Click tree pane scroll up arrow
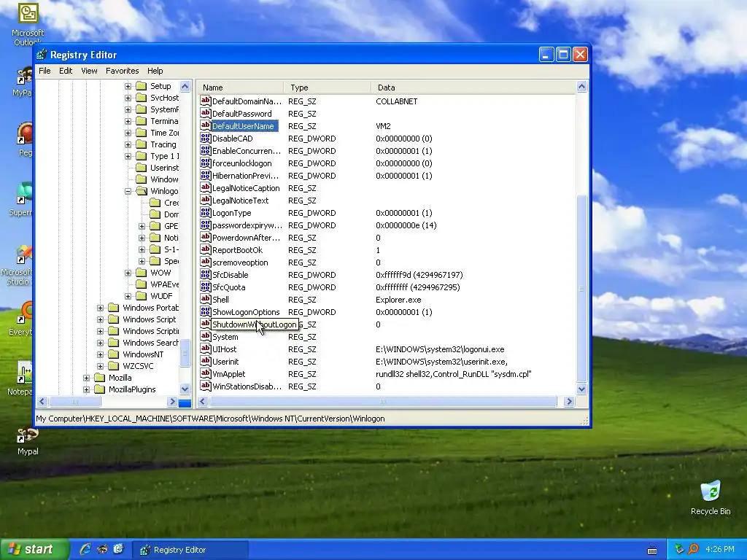Screen dimensions: 747x560 coord(185,86)
